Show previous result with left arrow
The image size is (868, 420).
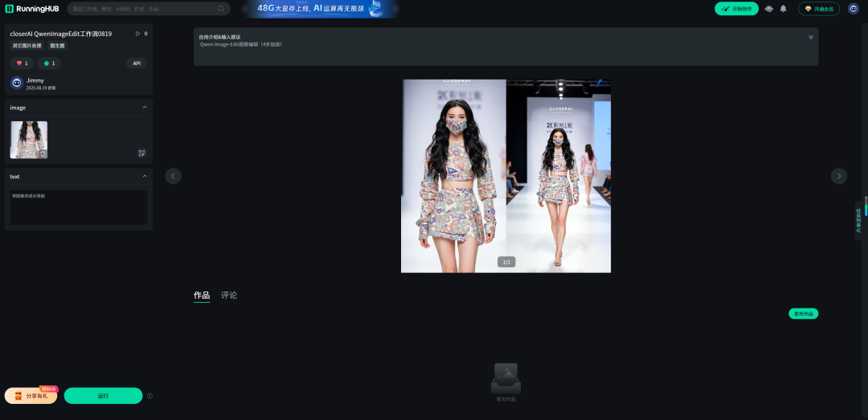tap(174, 176)
